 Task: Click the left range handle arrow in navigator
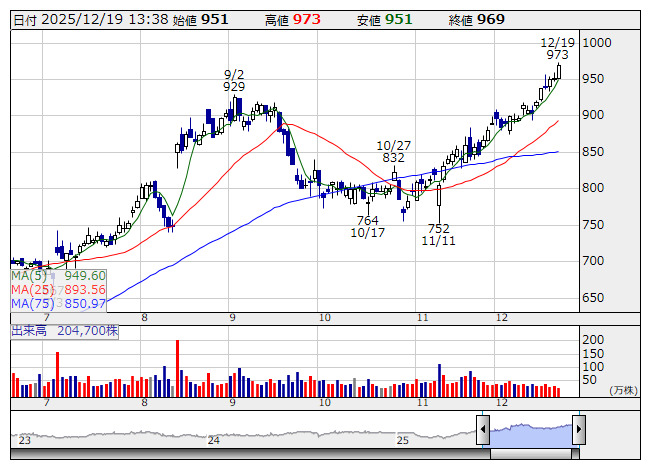[x=483, y=429]
